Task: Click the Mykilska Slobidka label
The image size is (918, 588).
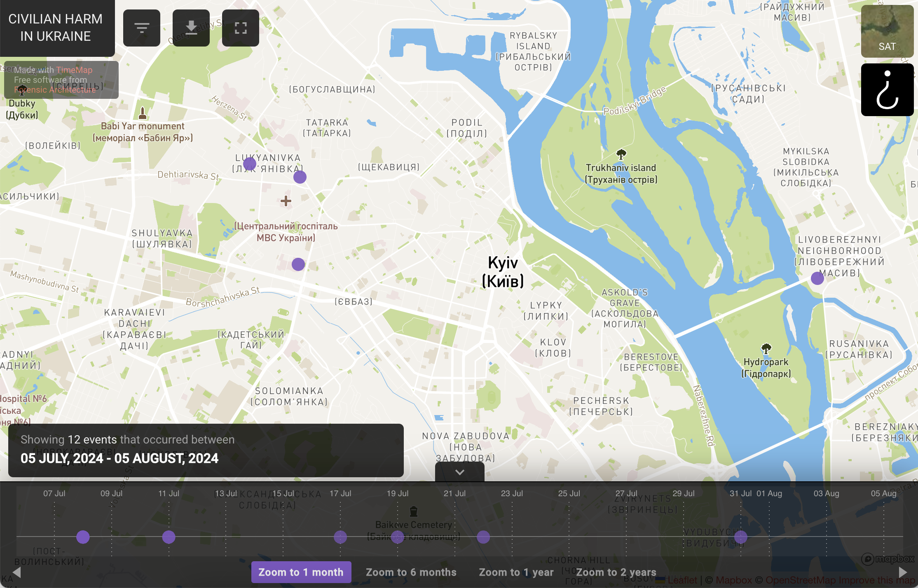Action: [x=806, y=167]
